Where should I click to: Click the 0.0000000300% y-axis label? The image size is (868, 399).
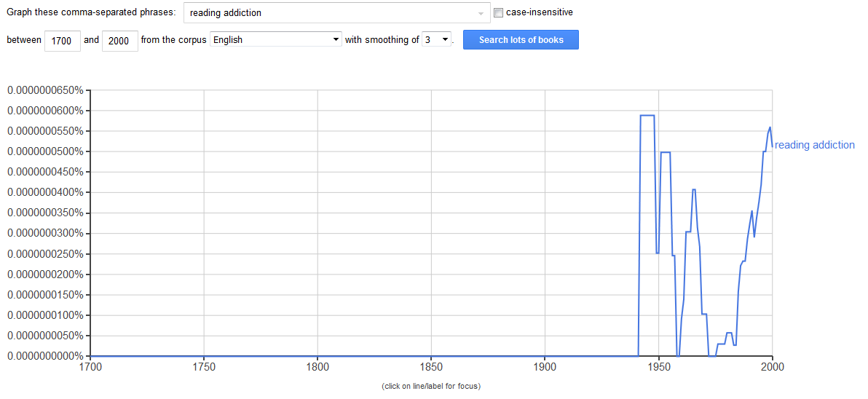[45, 233]
